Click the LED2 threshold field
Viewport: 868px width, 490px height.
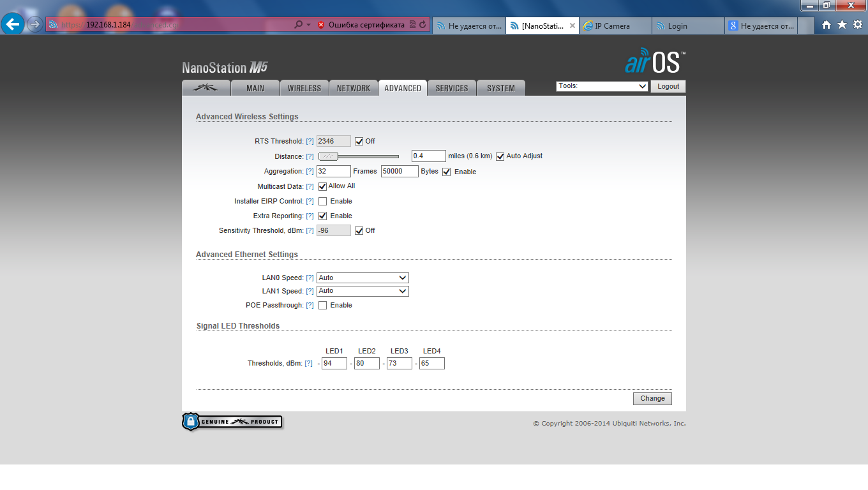(367, 363)
